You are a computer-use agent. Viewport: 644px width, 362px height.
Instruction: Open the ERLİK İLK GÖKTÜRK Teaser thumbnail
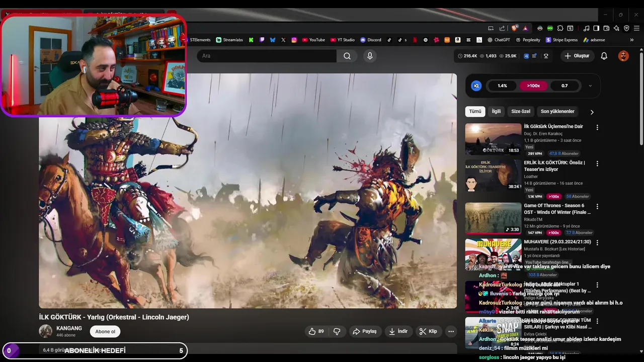(x=493, y=175)
